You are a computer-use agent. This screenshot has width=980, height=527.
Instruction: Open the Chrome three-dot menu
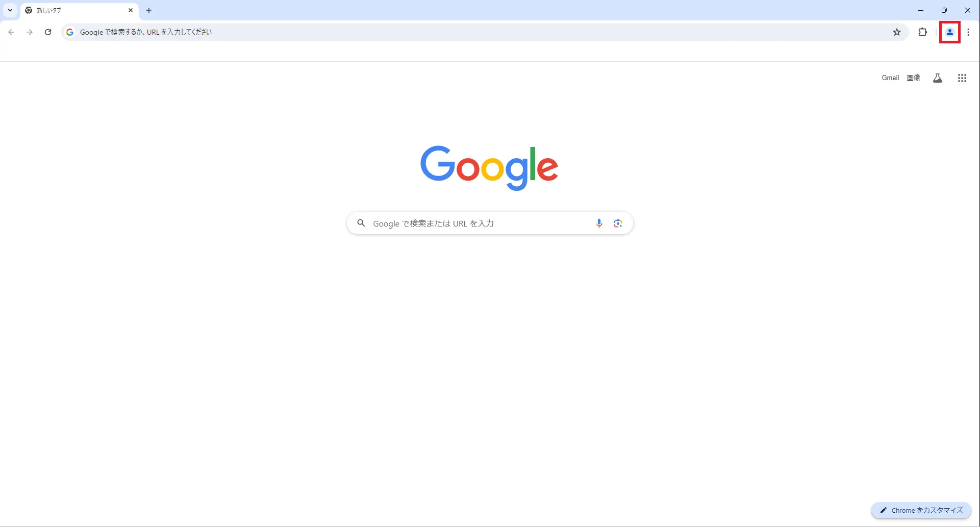[x=968, y=32]
